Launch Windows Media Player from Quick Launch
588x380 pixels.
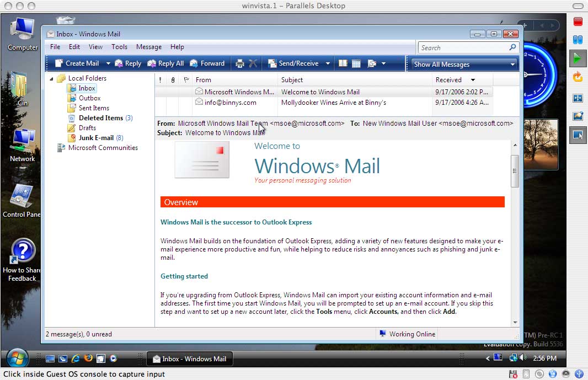(x=113, y=358)
